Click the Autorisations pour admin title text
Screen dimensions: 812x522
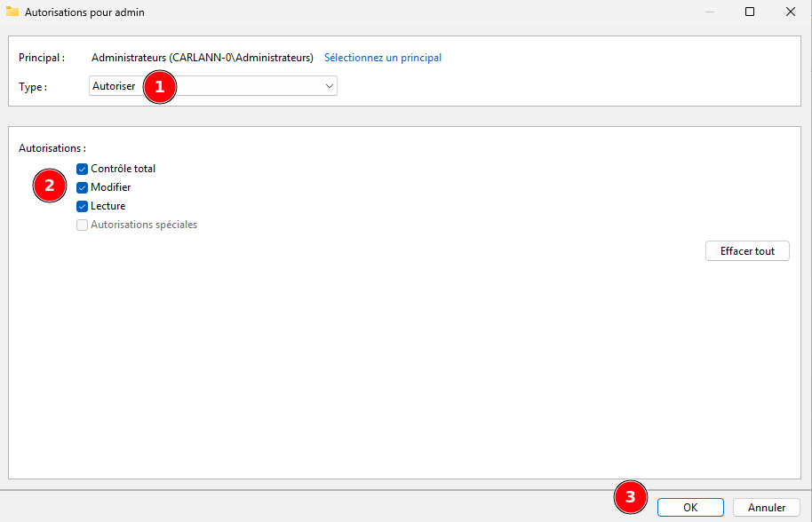[x=84, y=12]
